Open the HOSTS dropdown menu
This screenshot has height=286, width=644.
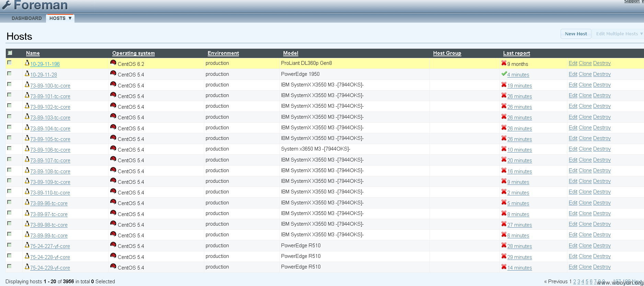(60, 18)
